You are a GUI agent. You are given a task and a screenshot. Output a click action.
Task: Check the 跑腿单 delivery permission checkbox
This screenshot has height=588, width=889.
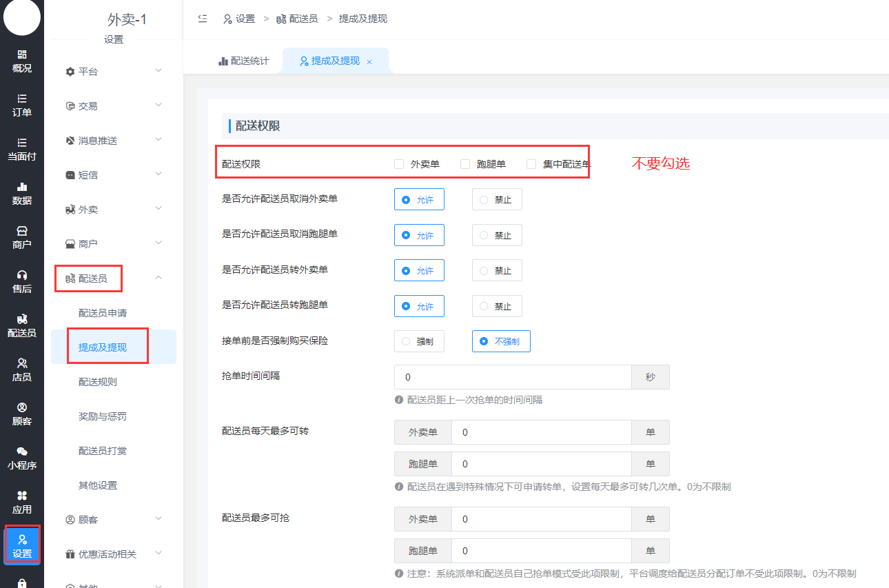pyautogui.click(x=465, y=164)
